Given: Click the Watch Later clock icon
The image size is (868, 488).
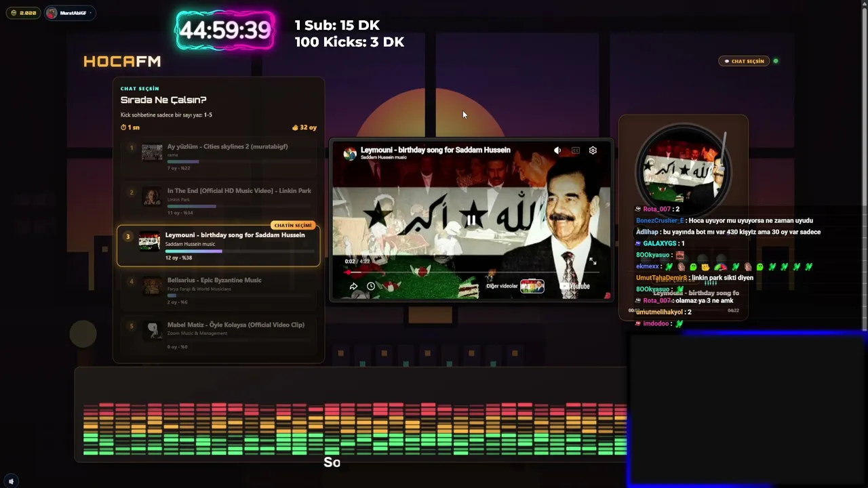Looking at the screenshot, I should (371, 286).
